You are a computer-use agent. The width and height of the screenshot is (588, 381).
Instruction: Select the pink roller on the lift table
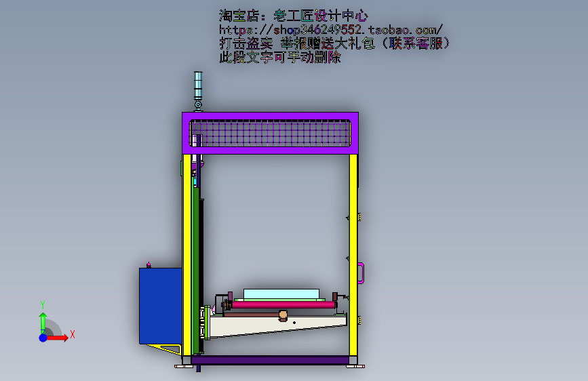(x=283, y=304)
